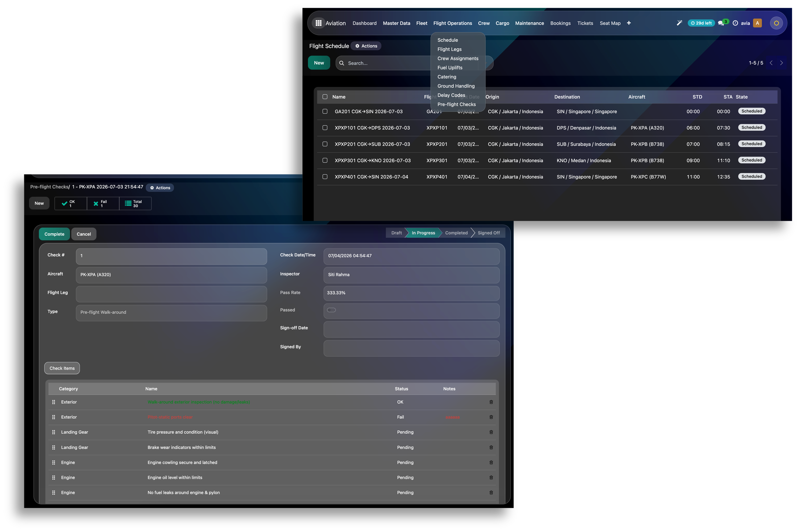Screen dimensions: 800x532
Task: Set status to Draft in status bar
Action: (x=396, y=233)
